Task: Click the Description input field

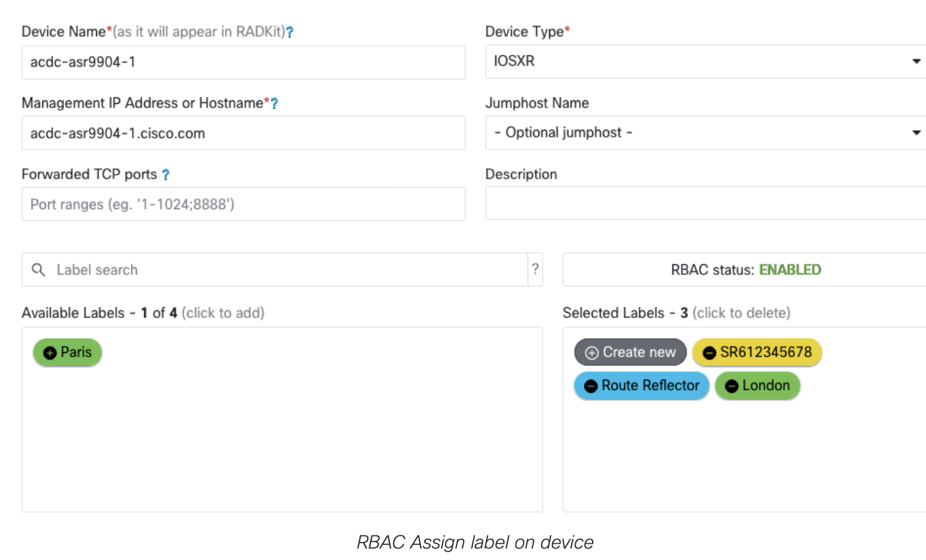Action: click(x=705, y=203)
